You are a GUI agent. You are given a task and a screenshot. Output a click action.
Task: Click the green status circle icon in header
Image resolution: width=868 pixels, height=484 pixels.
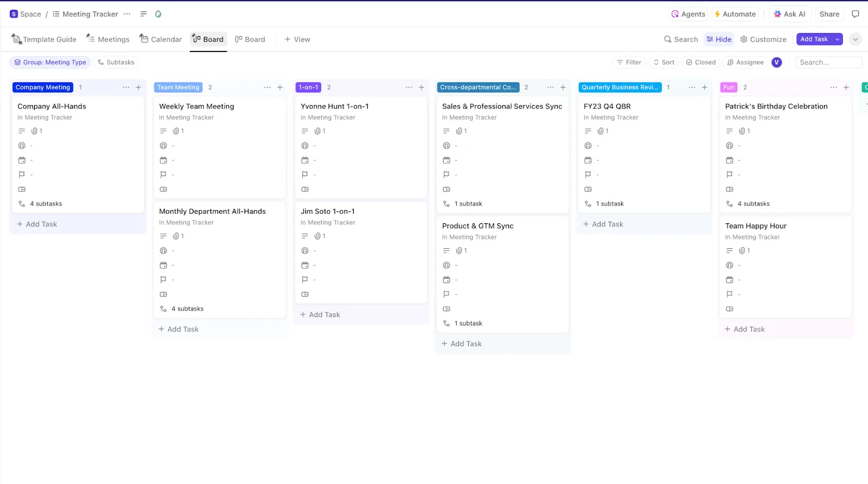[158, 14]
